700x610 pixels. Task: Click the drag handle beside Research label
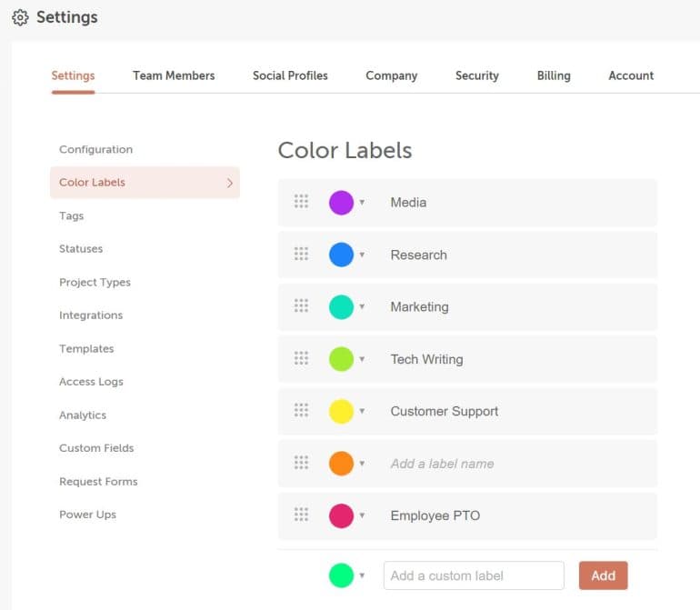[x=301, y=254]
